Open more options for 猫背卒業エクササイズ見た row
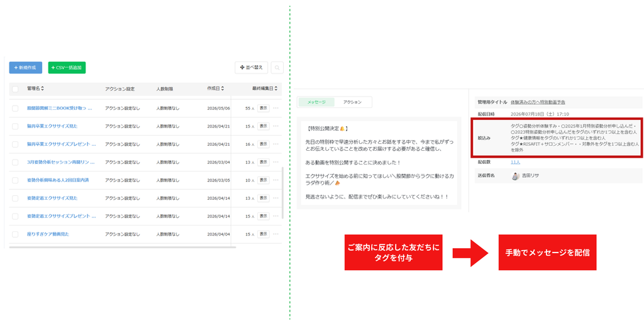This screenshot has width=644, height=326. tap(275, 126)
